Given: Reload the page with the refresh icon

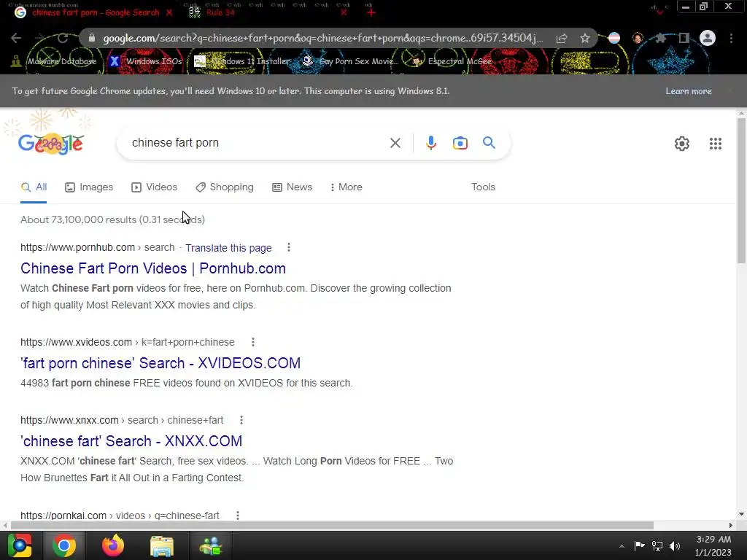Looking at the screenshot, I should point(63,38).
